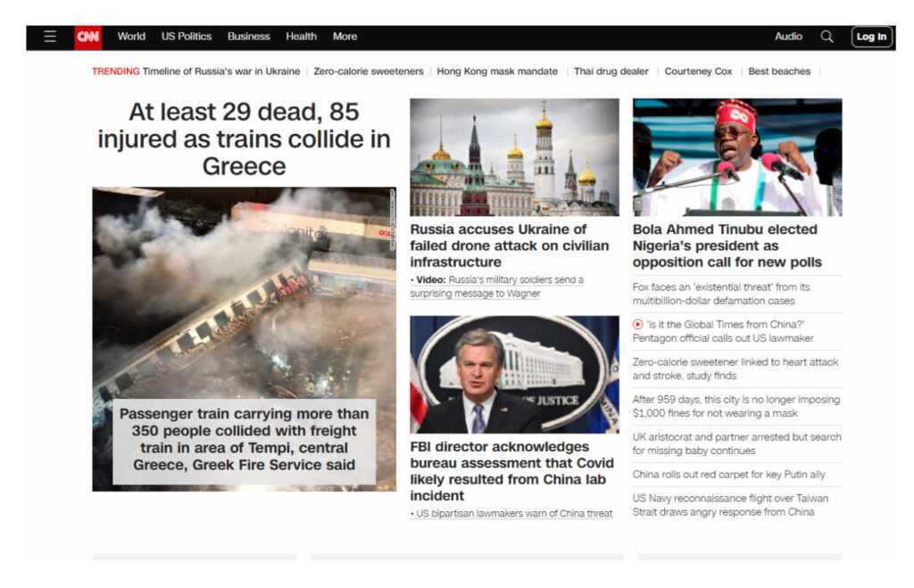Click the CNN logo

[x=87, y=37]
